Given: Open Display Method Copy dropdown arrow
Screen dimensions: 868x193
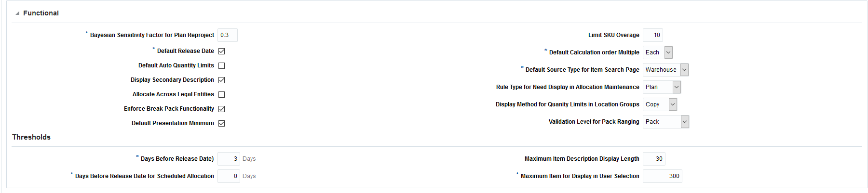Looking at the screenshot, I should pyautogui.click(x=673, y=104).
